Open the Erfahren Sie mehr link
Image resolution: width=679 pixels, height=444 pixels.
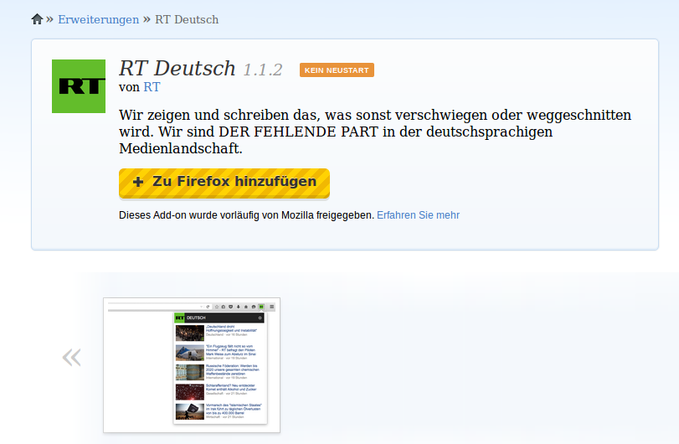pyautogui.click(x=418, y=215)
